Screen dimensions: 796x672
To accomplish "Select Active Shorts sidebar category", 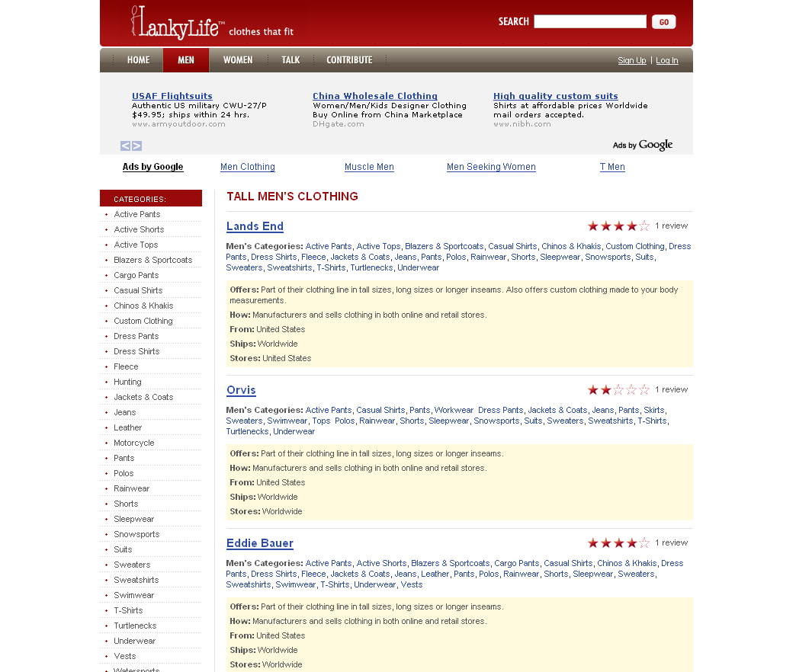I will (x=139, y=230).
